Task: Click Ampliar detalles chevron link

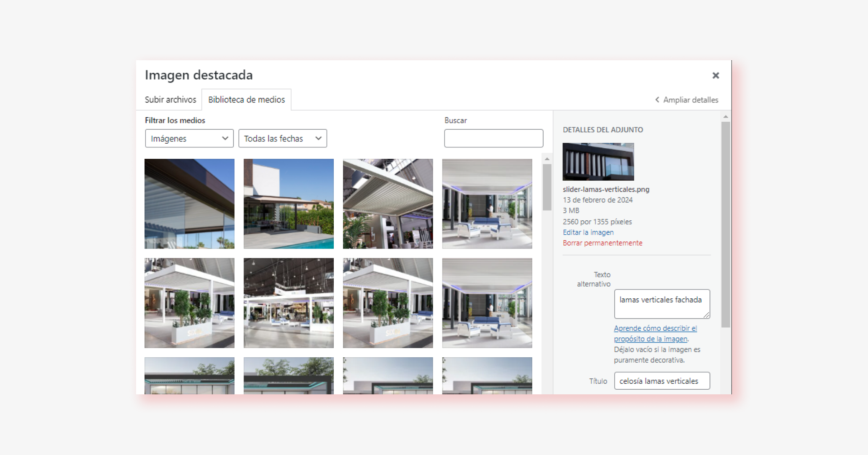Action: [686, 100]
